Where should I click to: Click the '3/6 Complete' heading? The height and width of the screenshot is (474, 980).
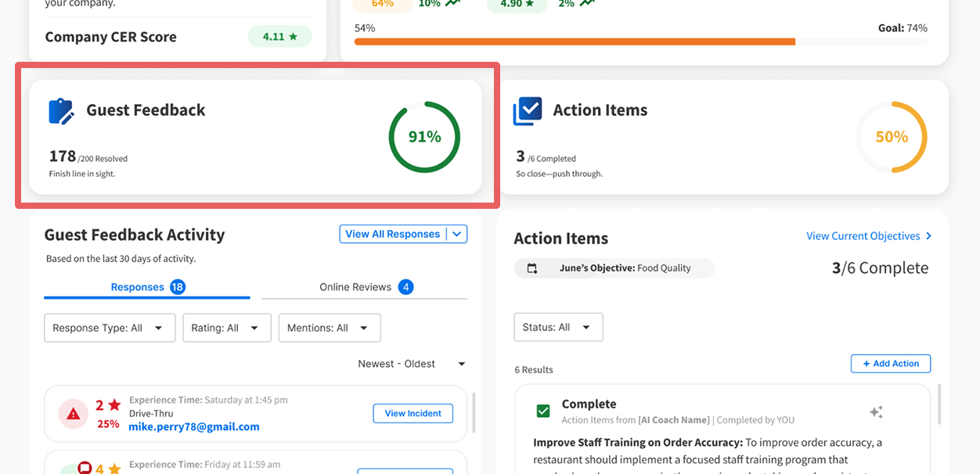(880, 268)
